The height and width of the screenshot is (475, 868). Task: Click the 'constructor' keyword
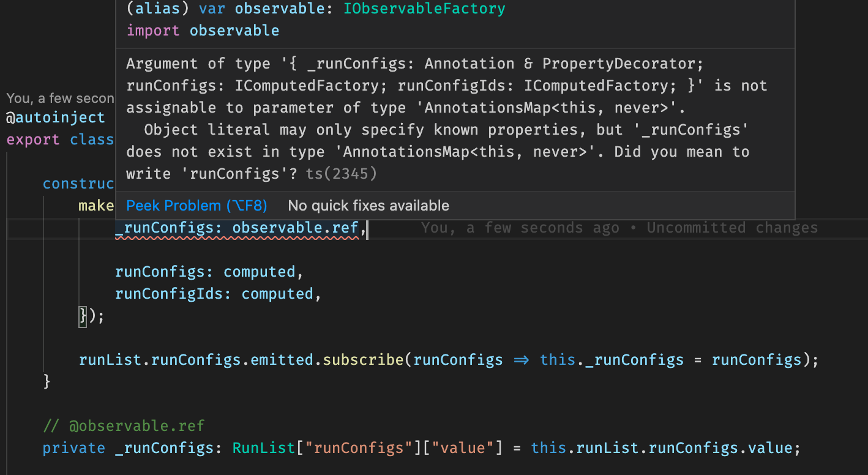coord(80,183)
